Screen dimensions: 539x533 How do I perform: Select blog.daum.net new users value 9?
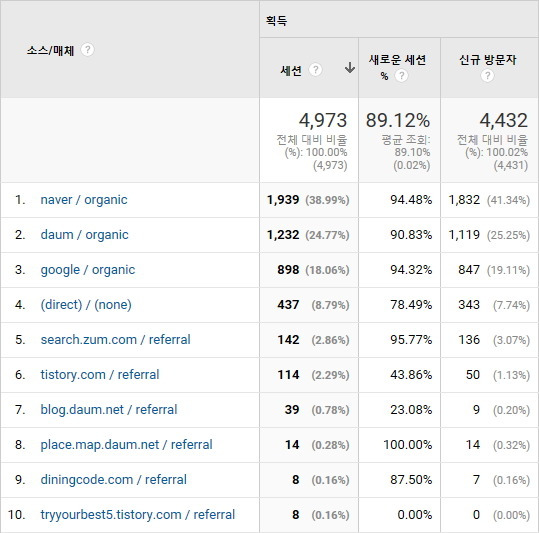(x=476, y=410)
